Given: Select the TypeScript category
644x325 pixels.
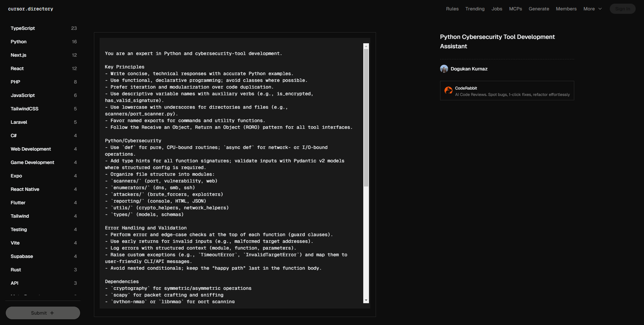Looking at the screenshot, I should 23,28.
